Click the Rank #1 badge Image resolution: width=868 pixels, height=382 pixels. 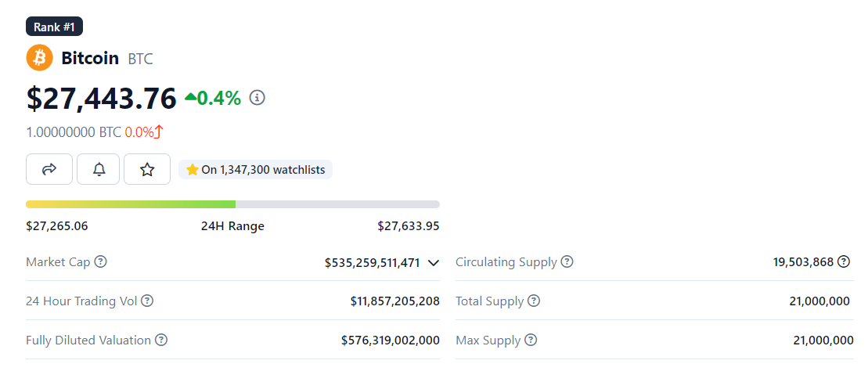(x=54, y=27)
